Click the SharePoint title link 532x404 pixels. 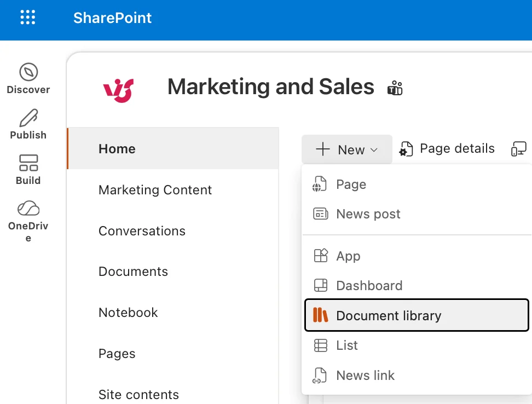[x=112, y=18]
